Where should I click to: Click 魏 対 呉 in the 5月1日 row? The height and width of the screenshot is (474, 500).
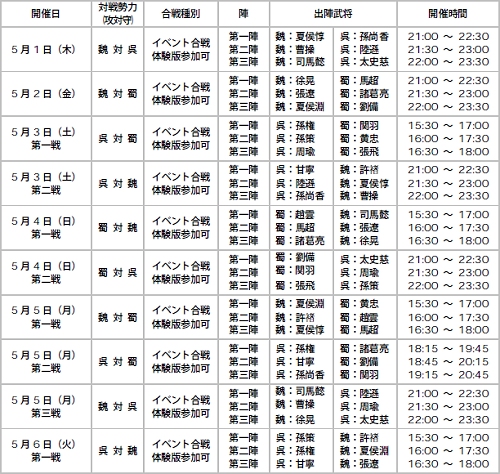118,50
